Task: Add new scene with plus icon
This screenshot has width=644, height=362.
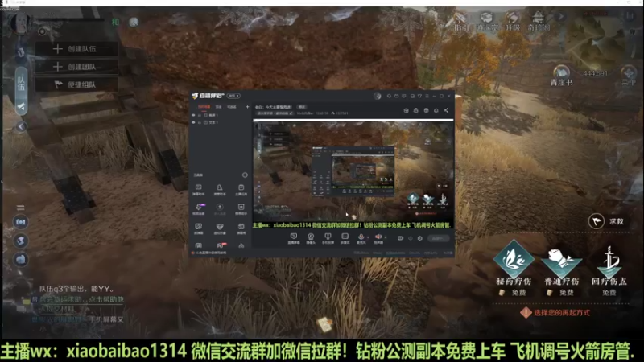Action: pyautogui.click(x=247, y=107)
